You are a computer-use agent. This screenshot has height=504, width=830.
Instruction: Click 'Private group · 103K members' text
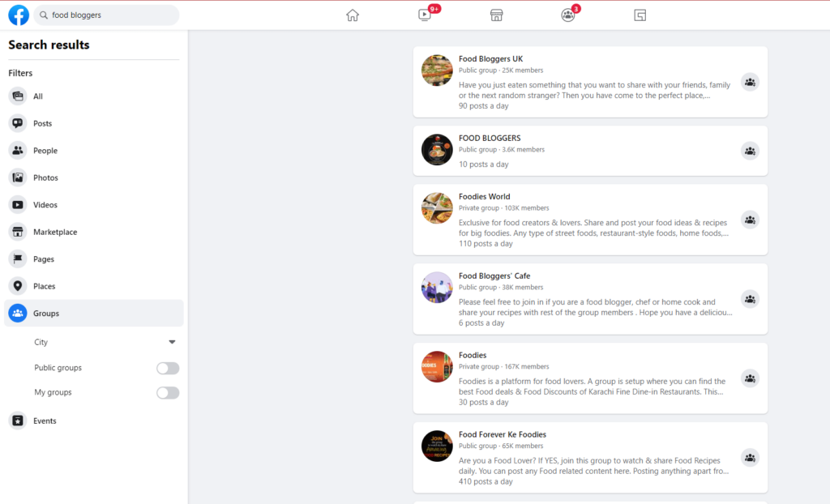pyautogui.click(x=503, y=207)
